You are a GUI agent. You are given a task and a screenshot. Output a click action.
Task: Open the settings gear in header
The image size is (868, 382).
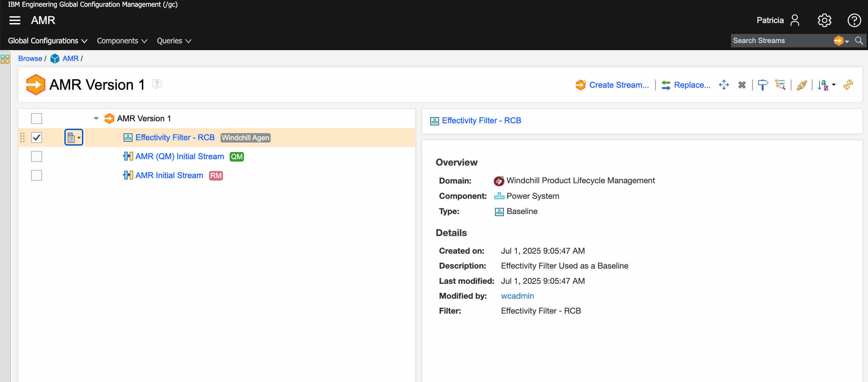pos(824,20)
